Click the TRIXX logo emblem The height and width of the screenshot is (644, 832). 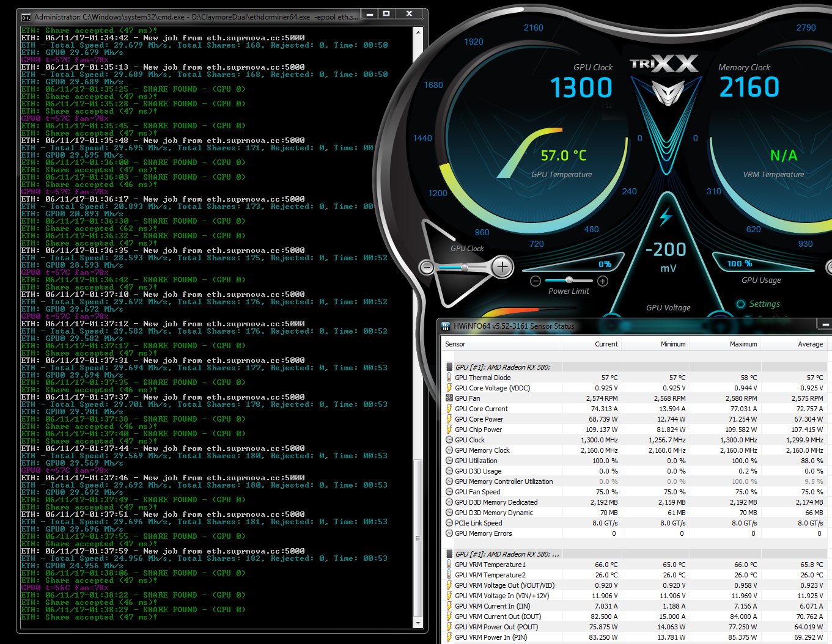point(668,93)
